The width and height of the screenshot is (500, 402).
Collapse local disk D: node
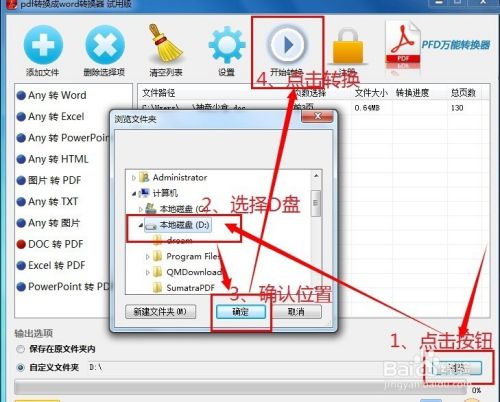click(x=141, y=225)
